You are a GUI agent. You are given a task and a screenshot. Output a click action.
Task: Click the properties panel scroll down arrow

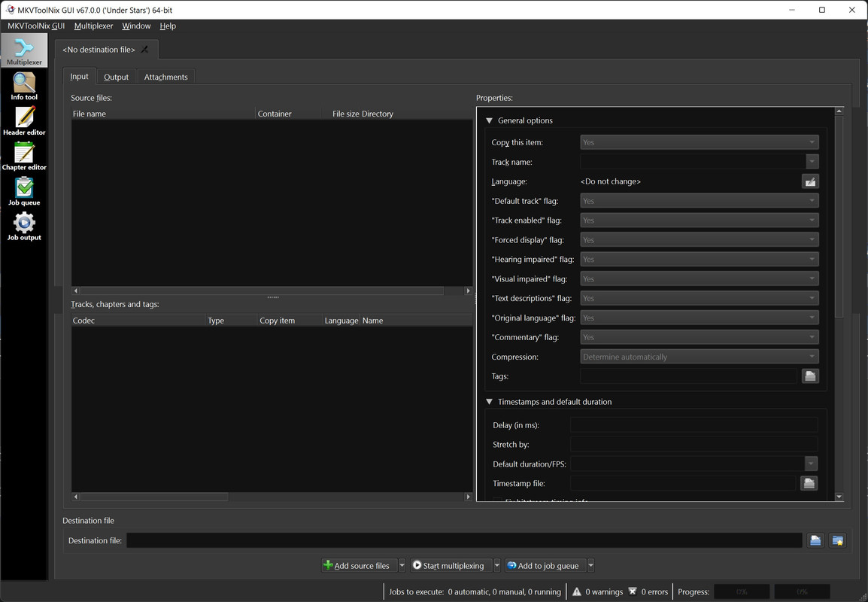839,497
